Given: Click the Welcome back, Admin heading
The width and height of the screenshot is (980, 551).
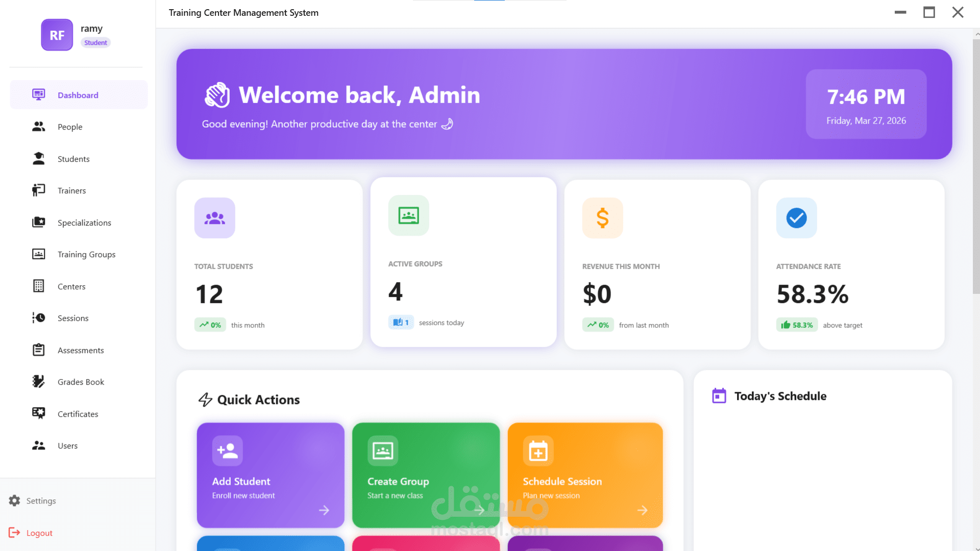Looking at the screenshot, I should (x=359, y=95).
